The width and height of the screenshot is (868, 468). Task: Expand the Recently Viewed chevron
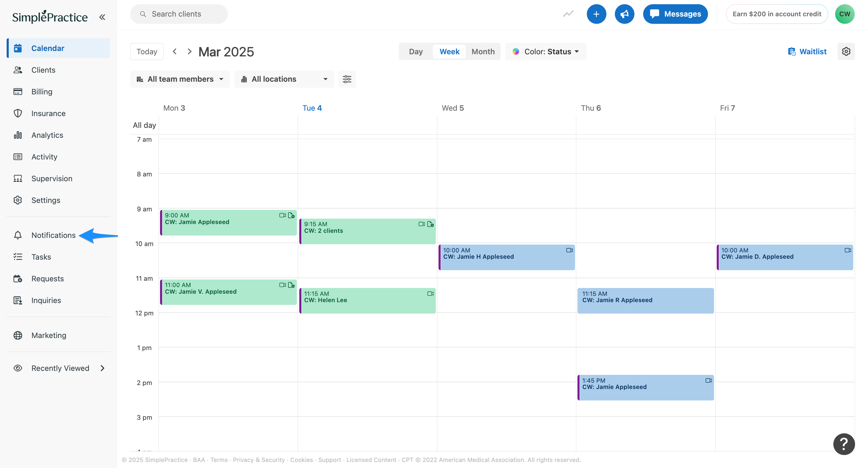tap(102, 368)
